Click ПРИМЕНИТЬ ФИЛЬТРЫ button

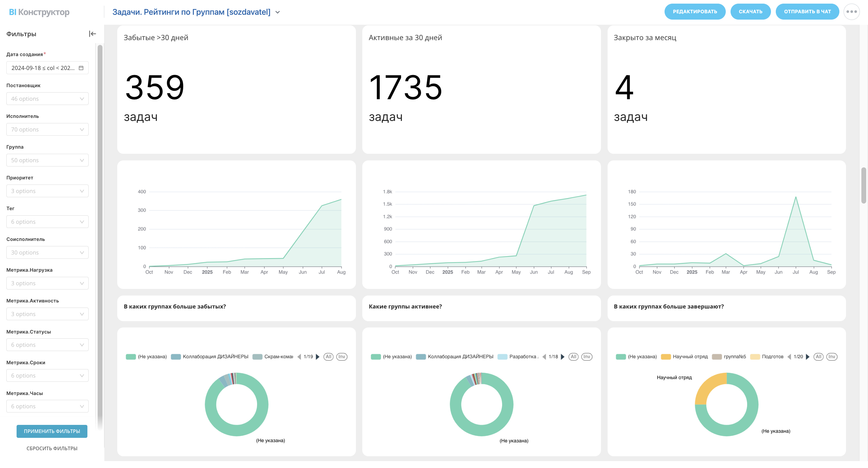(52, 431)
